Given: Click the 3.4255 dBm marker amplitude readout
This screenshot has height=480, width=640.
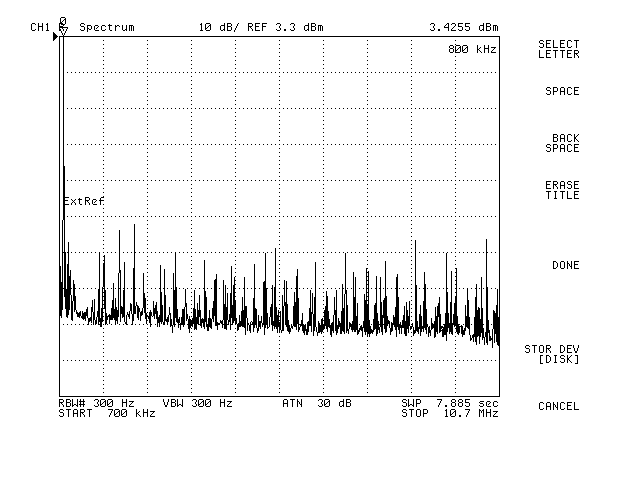Looking at the screenshot, I should pyautogui.click(x=463, y=26).
